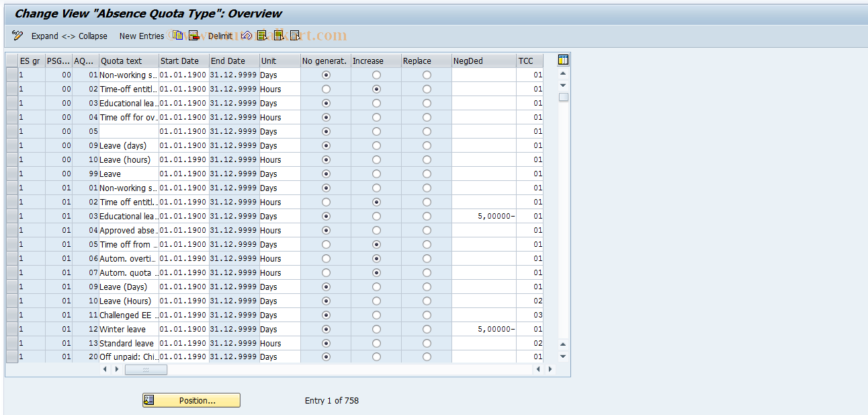Click empty quota text cell in AQ 05 row
868x415 pixels.
click(x=129, y=131)
